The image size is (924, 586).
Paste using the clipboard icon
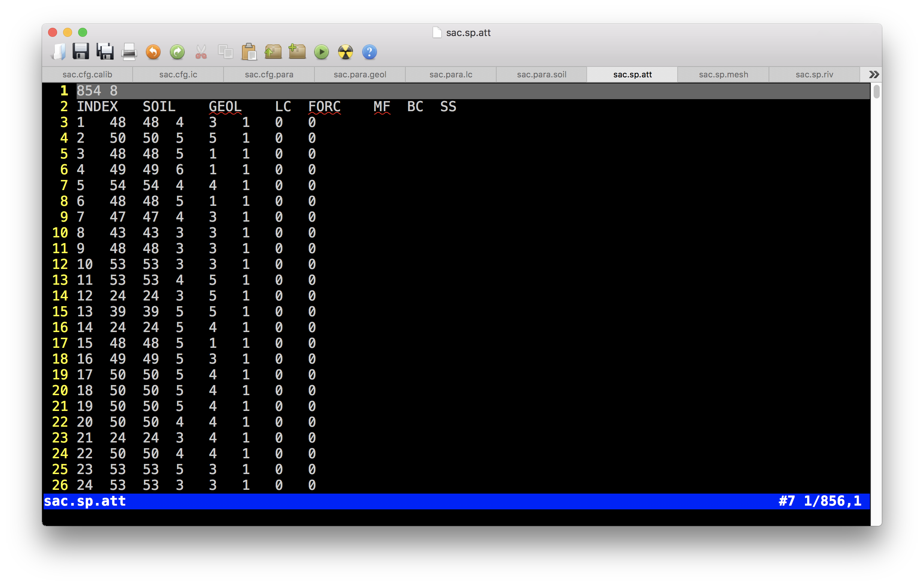coord(249,52)
